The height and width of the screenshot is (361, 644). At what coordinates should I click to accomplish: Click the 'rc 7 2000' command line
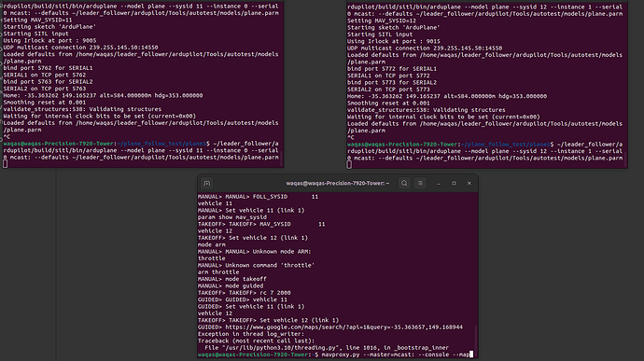coord(275,293)
